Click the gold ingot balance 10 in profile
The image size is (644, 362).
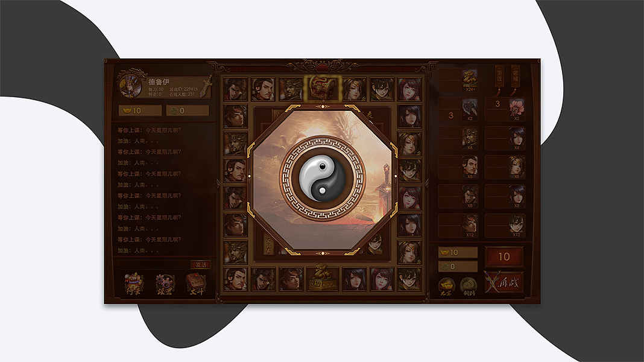pos(140,110)
